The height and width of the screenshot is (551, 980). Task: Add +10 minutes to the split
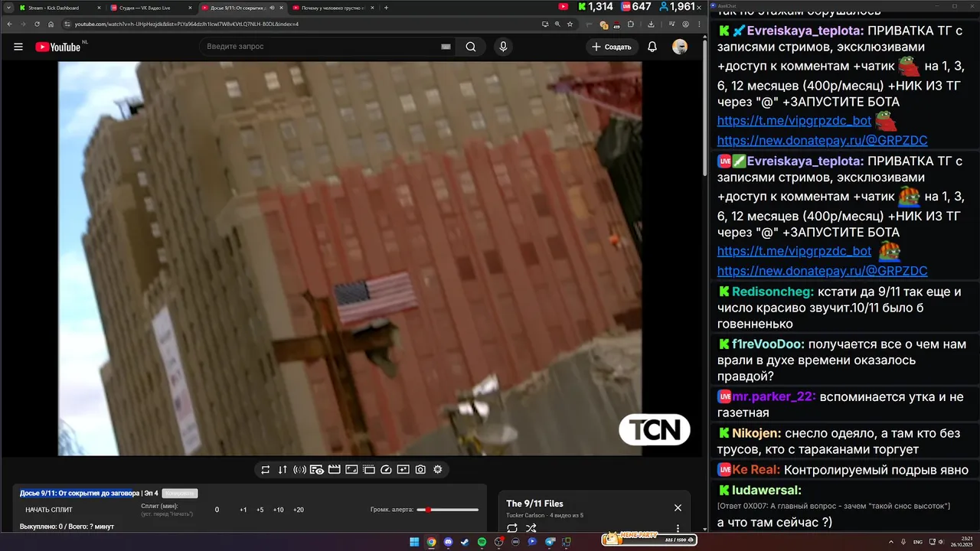coord(279,510)
